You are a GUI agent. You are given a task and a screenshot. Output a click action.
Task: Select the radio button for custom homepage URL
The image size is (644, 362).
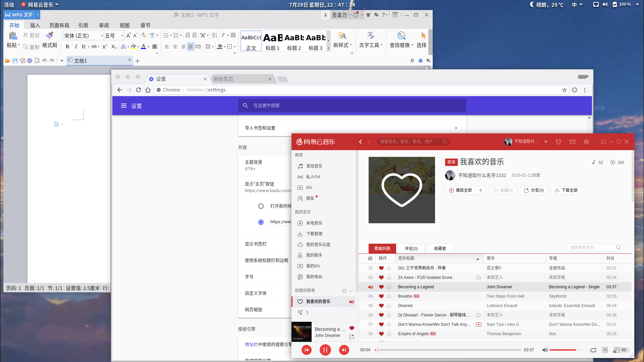(x=261, y=222)
